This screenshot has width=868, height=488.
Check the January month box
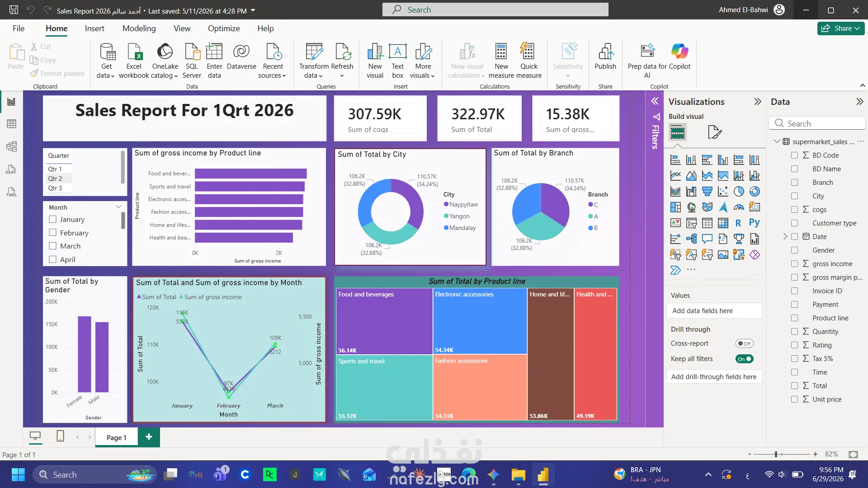(53, 219)
